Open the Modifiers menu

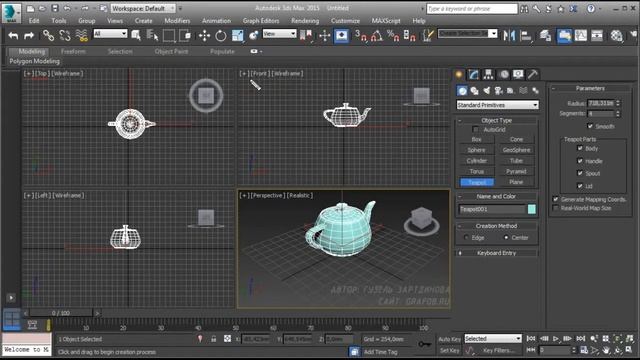(x=177, y=20)
